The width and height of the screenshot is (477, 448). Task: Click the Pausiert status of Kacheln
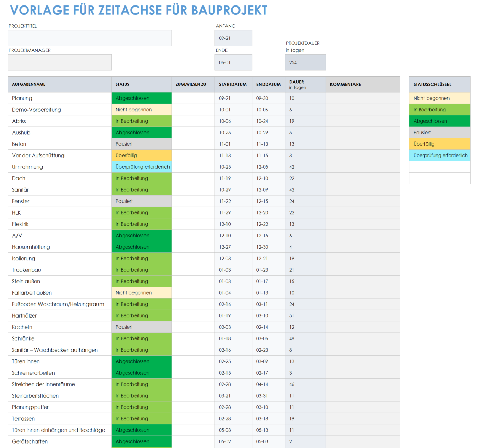(x=141, y=327)
